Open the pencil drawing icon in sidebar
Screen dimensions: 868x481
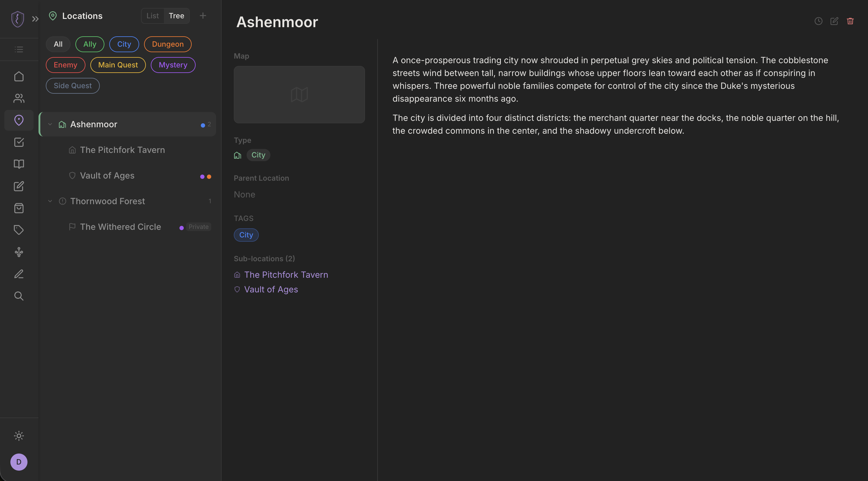point(19,274)
